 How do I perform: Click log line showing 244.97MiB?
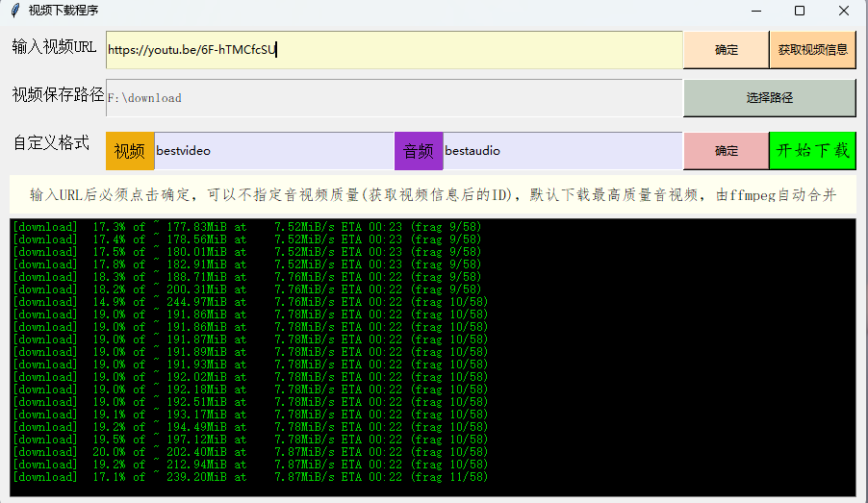250,302
